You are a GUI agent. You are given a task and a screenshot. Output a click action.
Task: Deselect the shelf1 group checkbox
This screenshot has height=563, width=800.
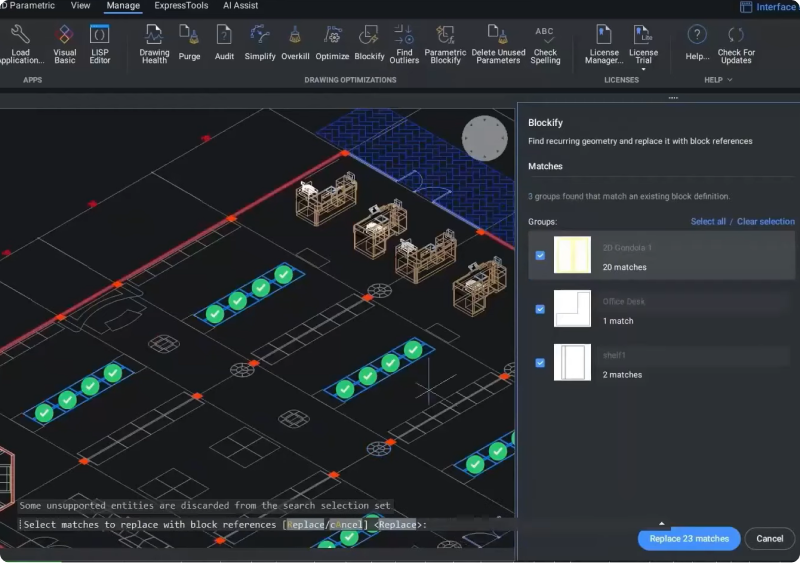(x=540, y=362)
